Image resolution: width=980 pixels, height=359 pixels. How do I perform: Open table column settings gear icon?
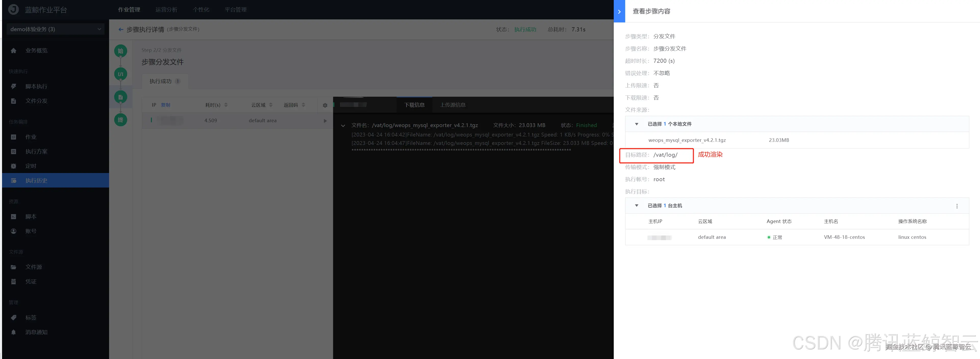[325, 105]
